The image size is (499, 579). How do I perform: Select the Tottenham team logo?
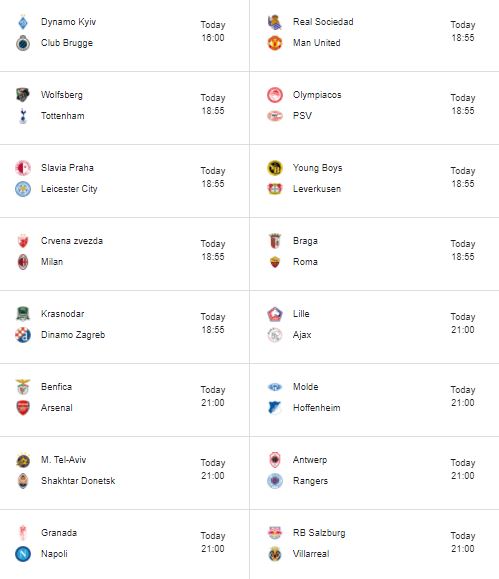pos(23,116)
